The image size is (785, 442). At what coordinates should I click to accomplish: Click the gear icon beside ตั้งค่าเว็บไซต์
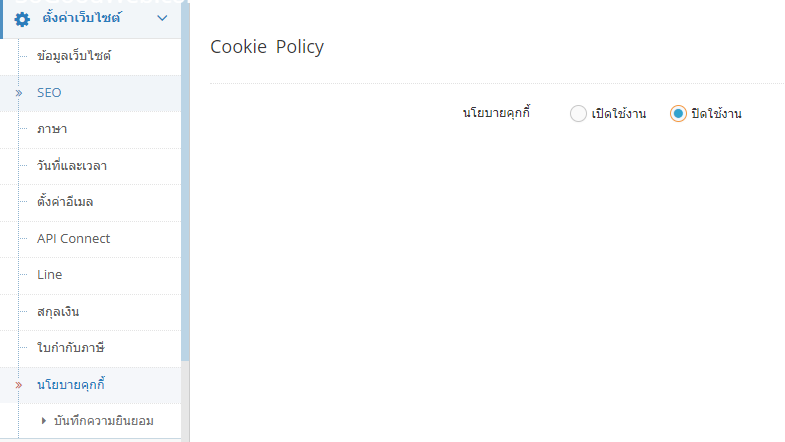22,19
